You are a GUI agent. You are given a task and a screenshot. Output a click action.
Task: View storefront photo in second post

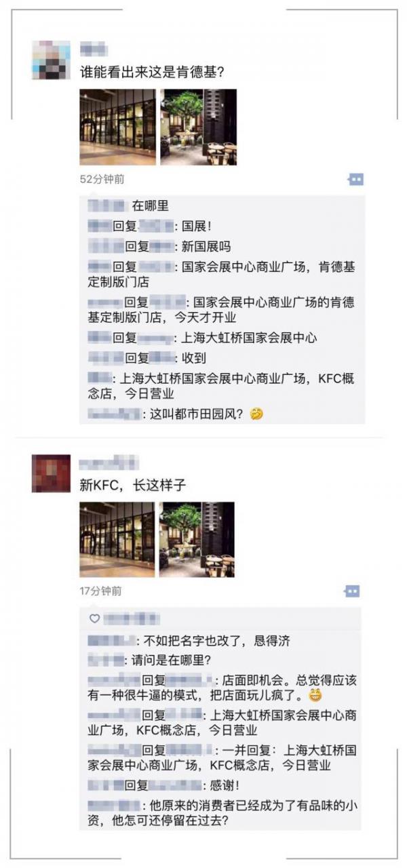click(117, 539)
